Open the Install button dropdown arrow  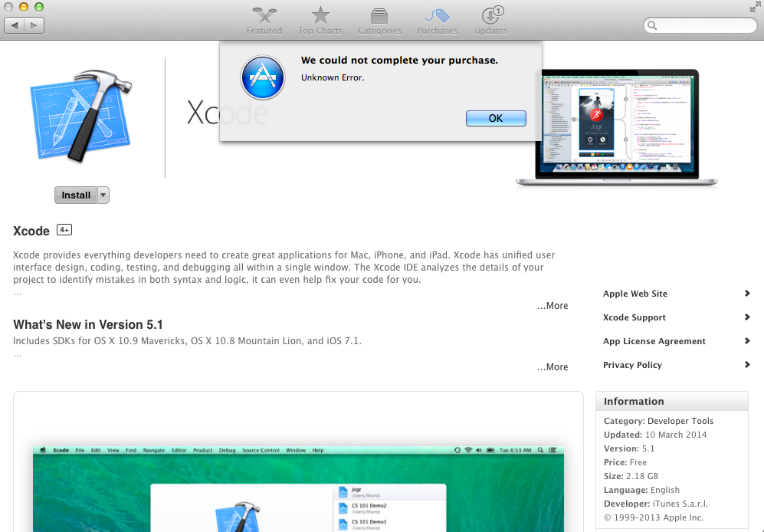click(103, 195)
